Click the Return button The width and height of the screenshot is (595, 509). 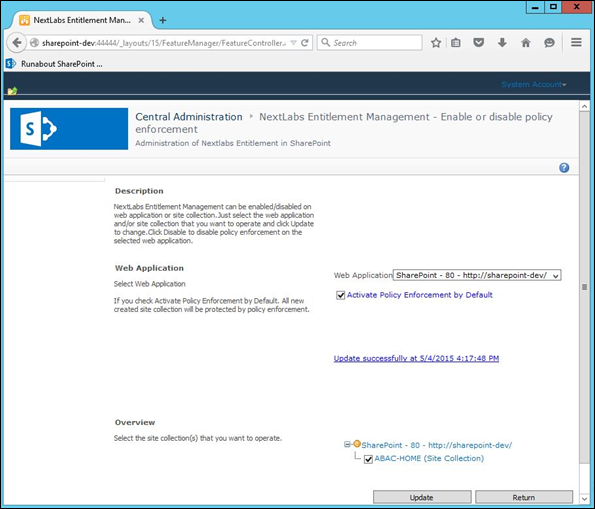pyautogui.click(x=524, y=497)
